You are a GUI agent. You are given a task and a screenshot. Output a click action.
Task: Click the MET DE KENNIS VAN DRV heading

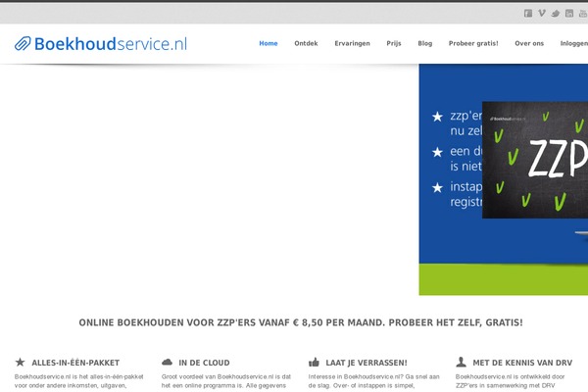[522, 363]
